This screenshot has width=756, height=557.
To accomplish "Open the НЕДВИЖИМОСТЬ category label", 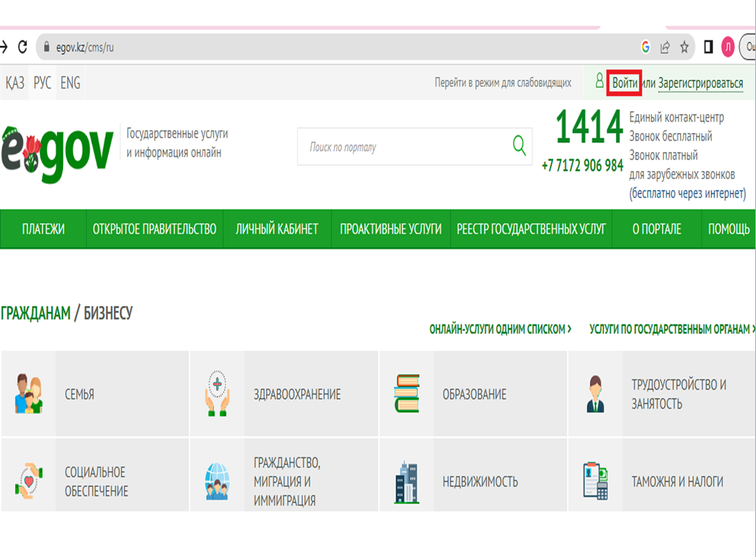I will [480, 481].
